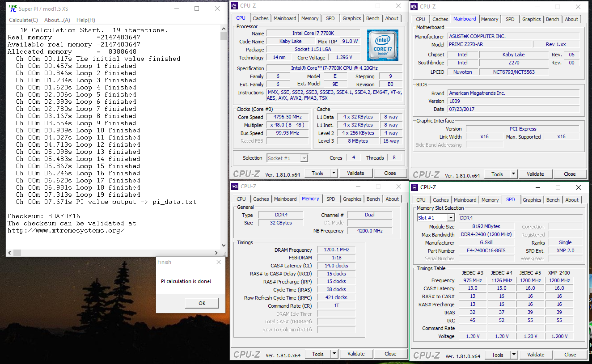Click the Core Speed value 4796.50 MHz

pos(288,117)
